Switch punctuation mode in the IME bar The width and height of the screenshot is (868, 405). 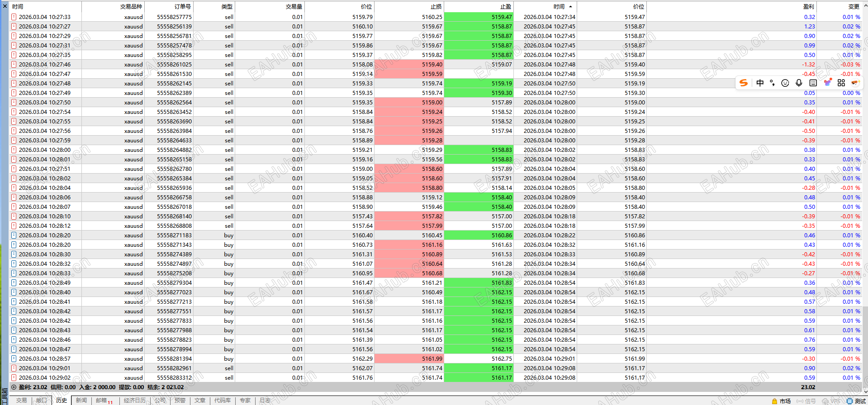point(773,83)
